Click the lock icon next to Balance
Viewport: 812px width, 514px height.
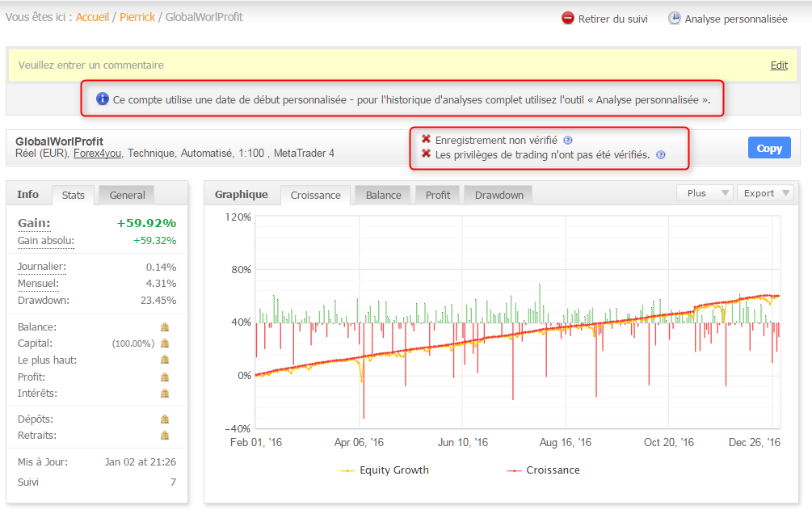point(165,327)
